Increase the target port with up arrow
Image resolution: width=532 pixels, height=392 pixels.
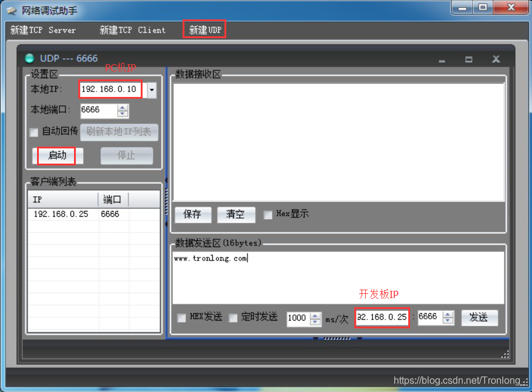[x=448, y=314]
